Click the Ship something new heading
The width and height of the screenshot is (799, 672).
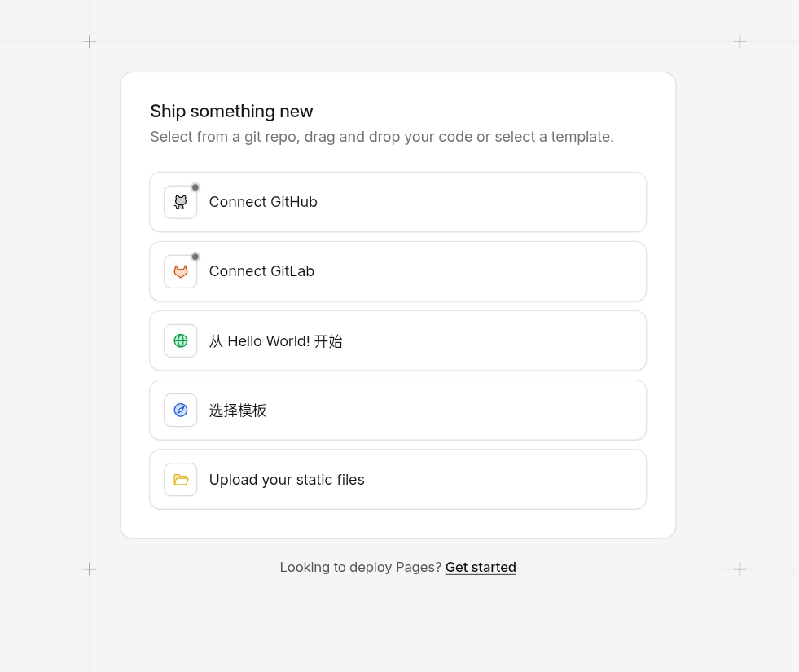[231, 112]
